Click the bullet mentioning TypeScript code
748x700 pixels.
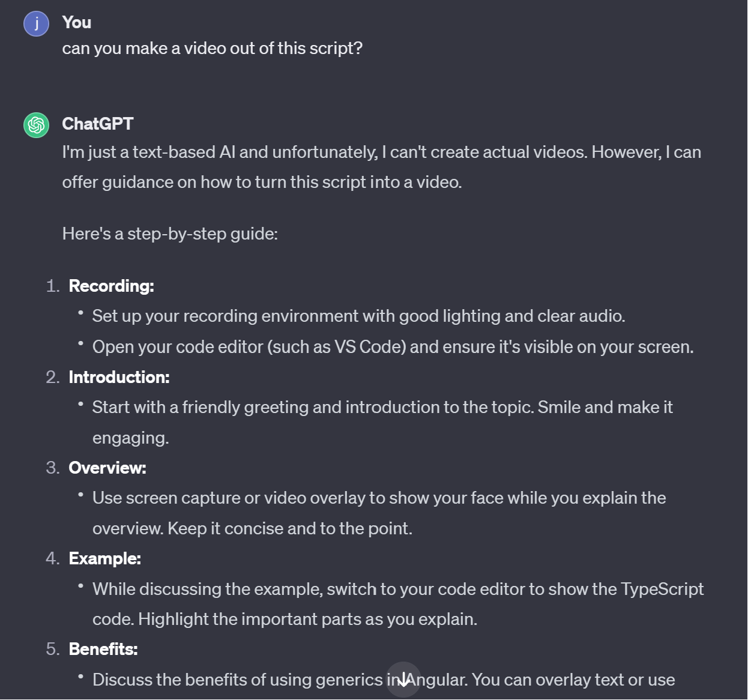(398, 604)
